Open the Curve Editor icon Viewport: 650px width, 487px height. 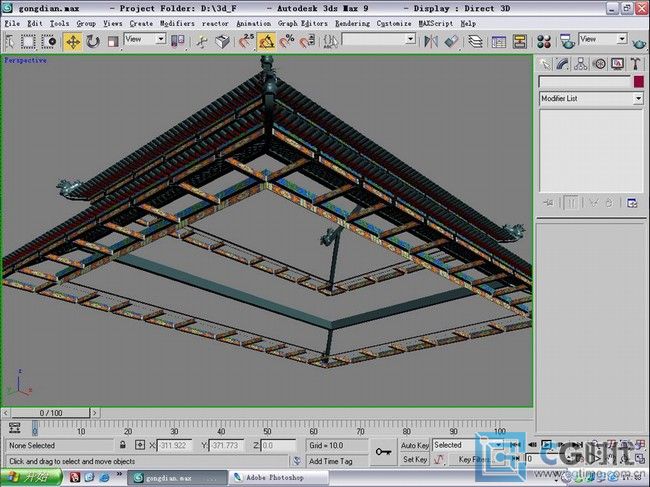pyautogui.click(x=499, y=41)
